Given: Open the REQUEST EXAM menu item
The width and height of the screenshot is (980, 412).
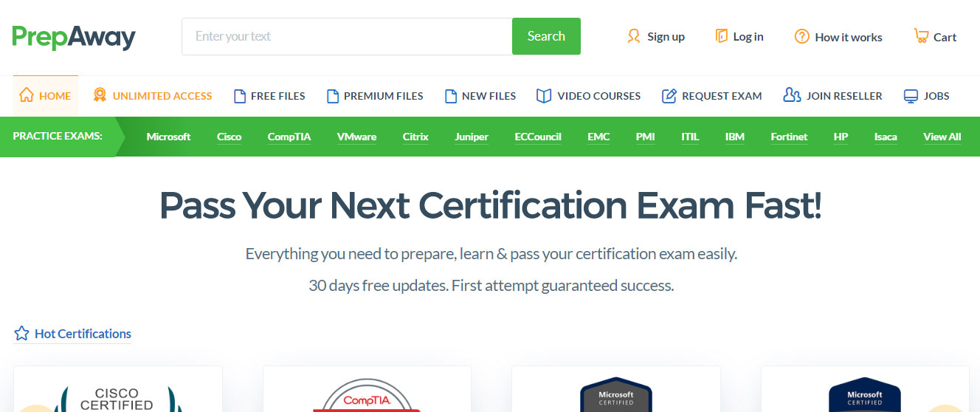Looking at the screenshot, I should pyautogui.click(x=712, y=95).
